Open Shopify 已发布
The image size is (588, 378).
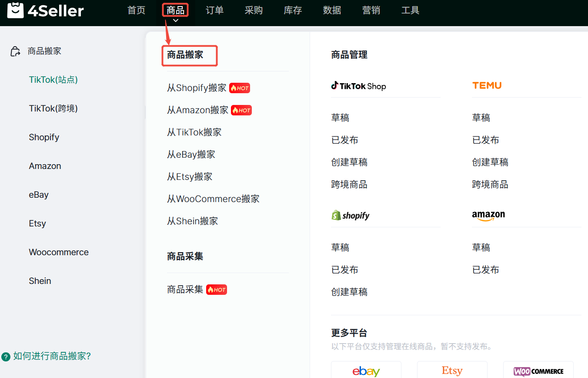click(x=345, y=270)
